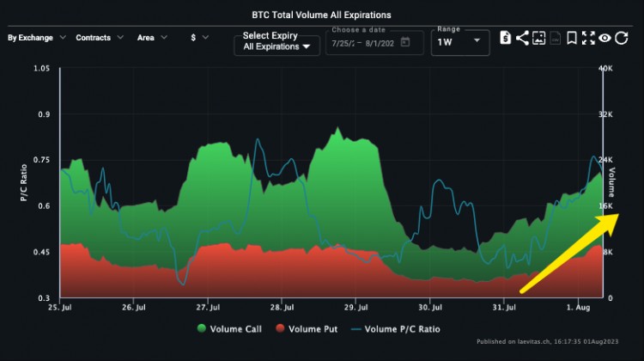Change the Range 1W selector
This screenshot has width=644, height=361.
462,41
